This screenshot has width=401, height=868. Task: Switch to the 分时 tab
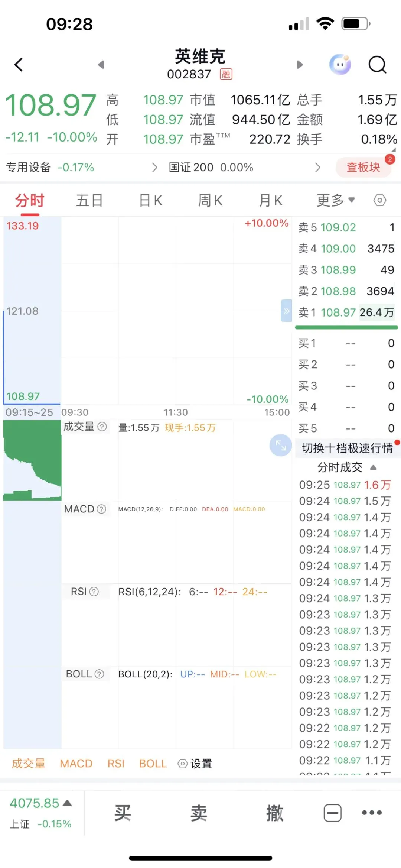(30, 201)
